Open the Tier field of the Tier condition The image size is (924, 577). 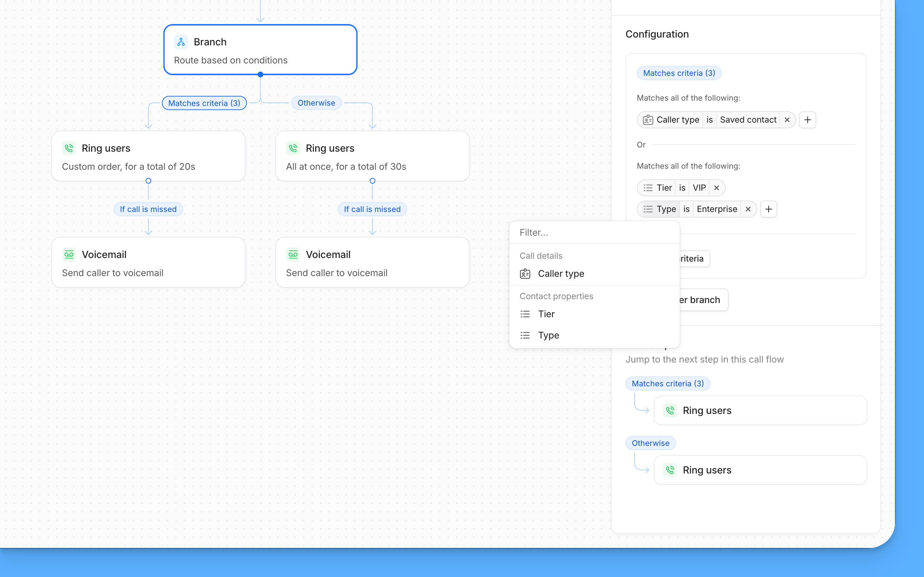(x=656, y=188)
